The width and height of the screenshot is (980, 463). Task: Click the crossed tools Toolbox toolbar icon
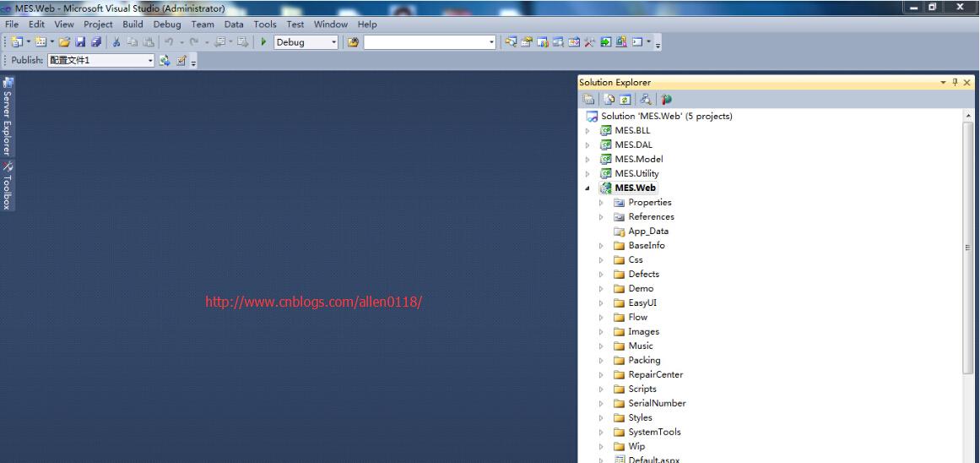click(589, 42)
